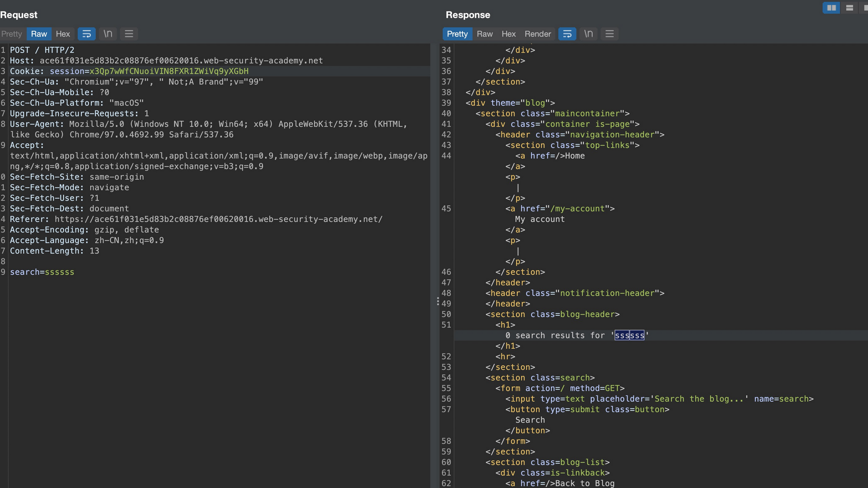The width and height of the screenshot is (868, 488).
Task: Click the search=ssssss request body
Action: click(x=42, y=272)
